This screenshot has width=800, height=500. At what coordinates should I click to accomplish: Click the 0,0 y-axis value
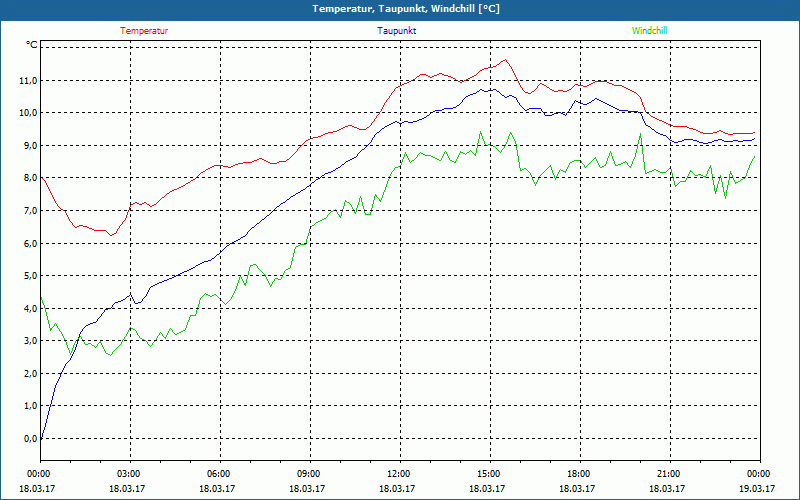(31, 438)
